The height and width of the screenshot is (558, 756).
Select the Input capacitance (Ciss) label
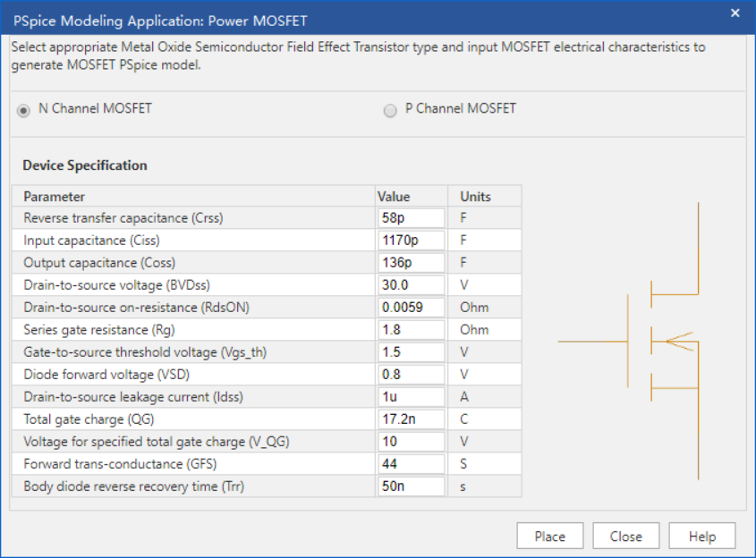pyautogui.click(x=91, y=240)
